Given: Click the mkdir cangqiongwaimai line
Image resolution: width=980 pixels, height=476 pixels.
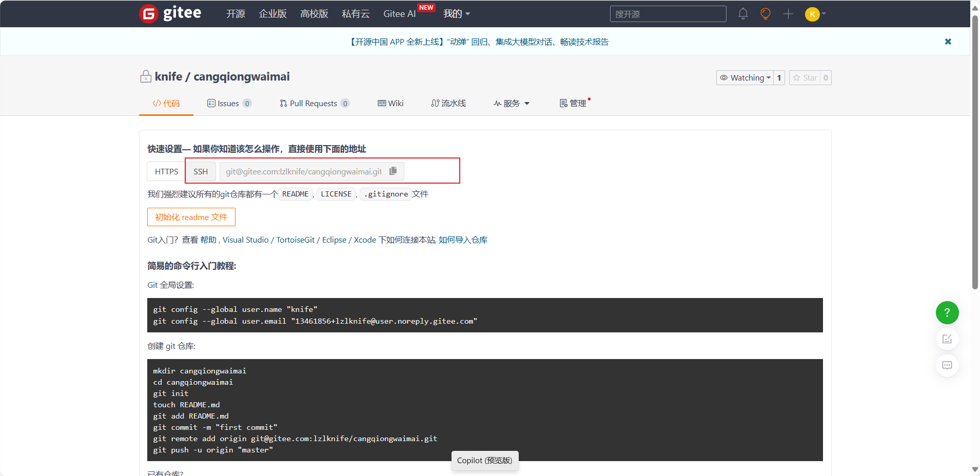Looking at the screenshot, I should tap(200, 371).
